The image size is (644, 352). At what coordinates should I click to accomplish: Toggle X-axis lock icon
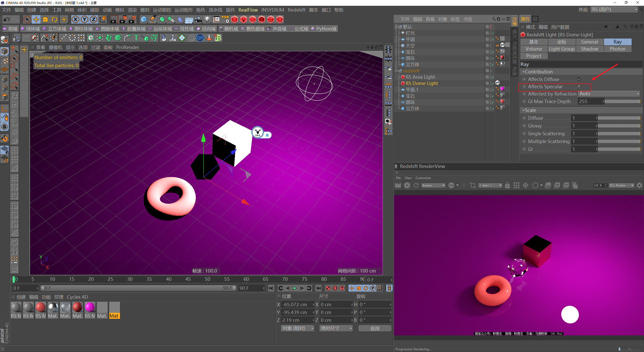(x=75, y=19)
